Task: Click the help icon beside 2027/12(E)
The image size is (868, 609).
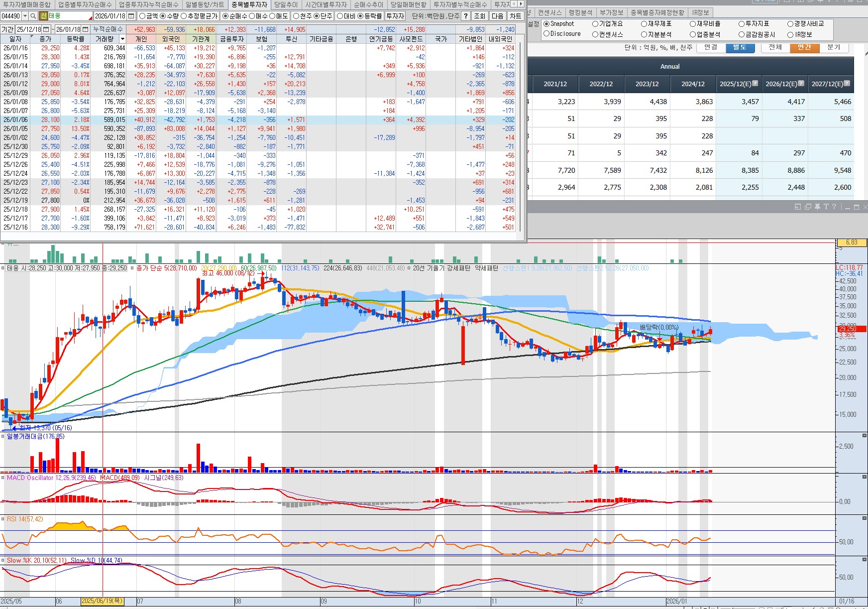Action: click(x=847, y=83)
